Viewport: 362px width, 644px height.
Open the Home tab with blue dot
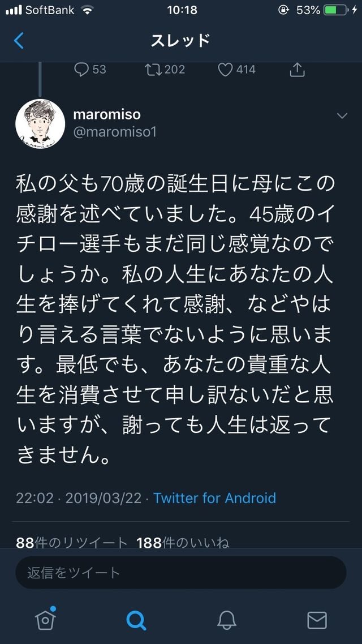pos(46,618)
